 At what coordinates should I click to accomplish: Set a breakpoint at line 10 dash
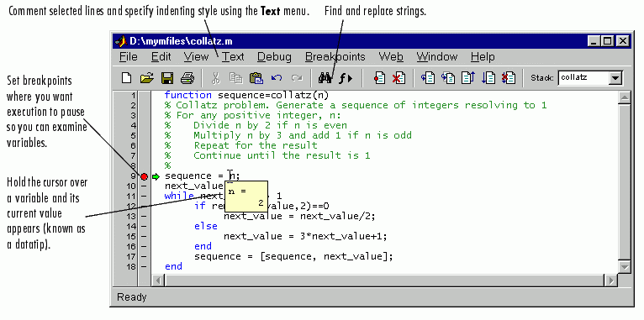click(144, 186)
